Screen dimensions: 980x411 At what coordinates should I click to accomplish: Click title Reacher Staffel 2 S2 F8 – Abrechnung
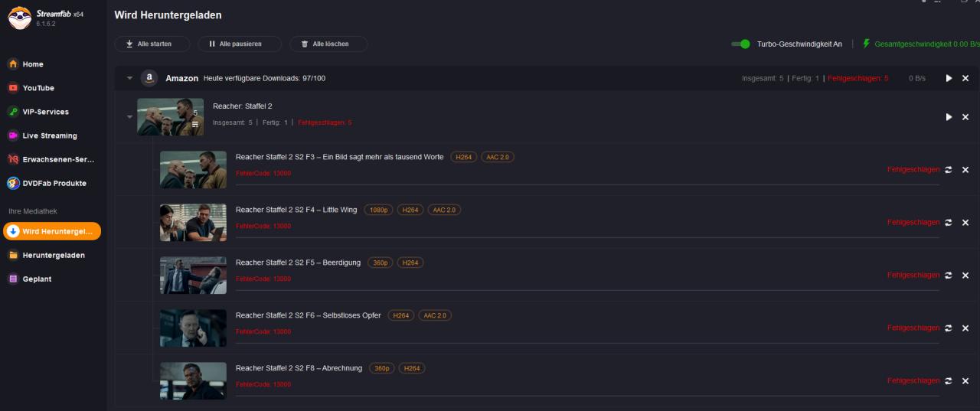pos(299,368)
